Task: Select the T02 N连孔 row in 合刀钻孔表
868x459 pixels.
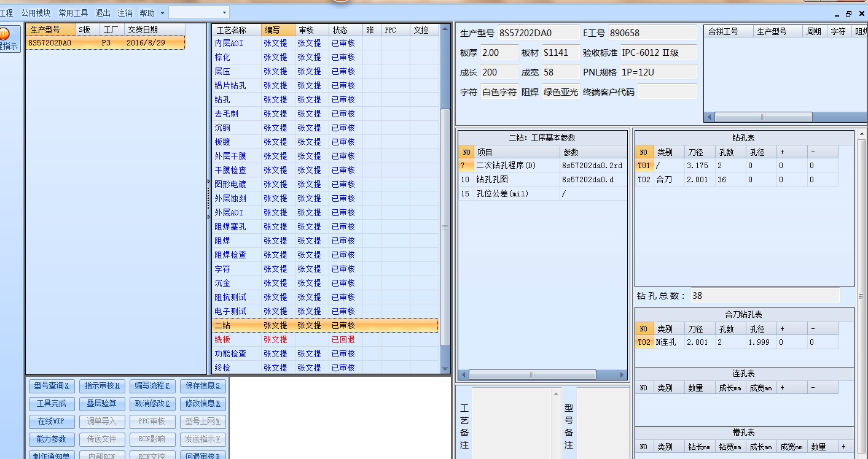Action: point(737,342)
